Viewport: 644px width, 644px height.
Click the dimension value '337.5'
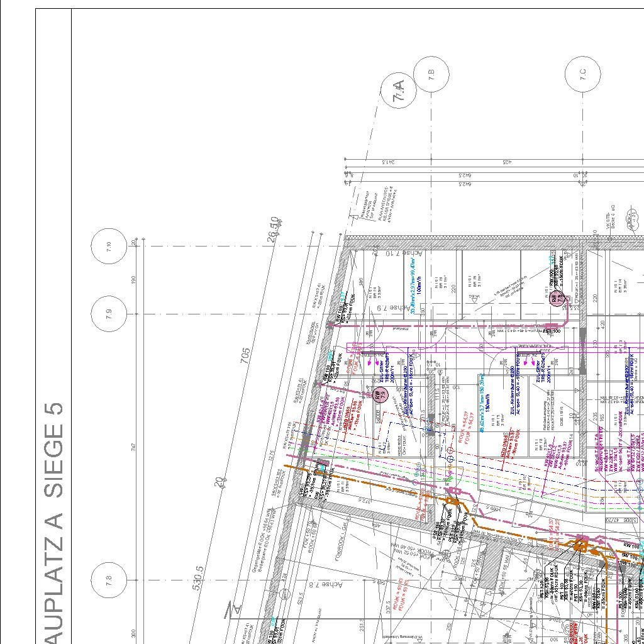tap(388, 607)
